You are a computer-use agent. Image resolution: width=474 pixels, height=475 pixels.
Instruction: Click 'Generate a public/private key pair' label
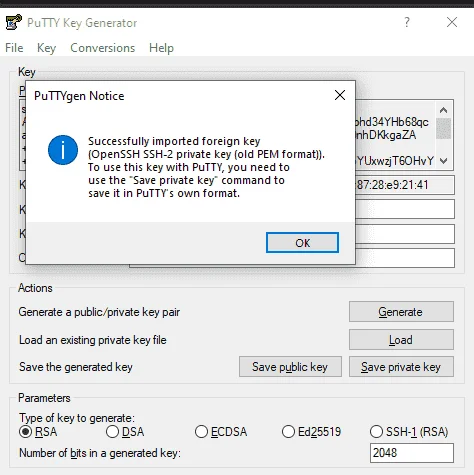pyautogui.click(x=99, y=312)
